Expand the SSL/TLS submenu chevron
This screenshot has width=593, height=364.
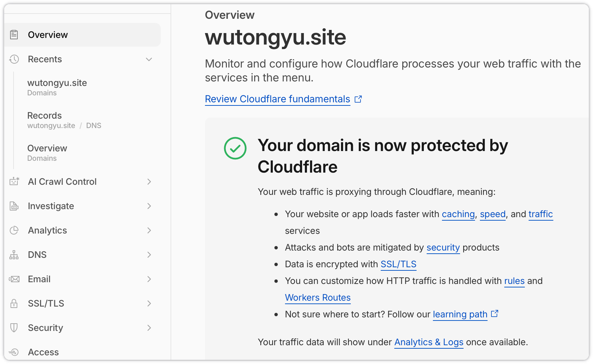tap(149, 303)
